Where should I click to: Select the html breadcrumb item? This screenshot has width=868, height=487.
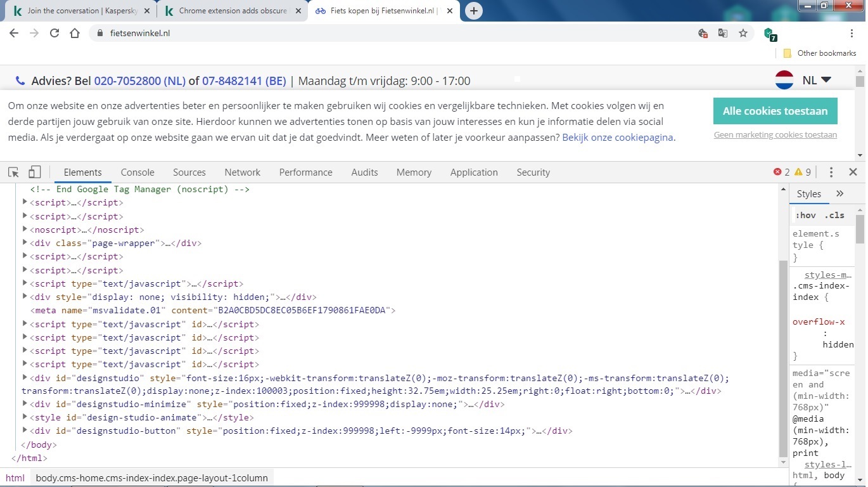tap(15, 478)
